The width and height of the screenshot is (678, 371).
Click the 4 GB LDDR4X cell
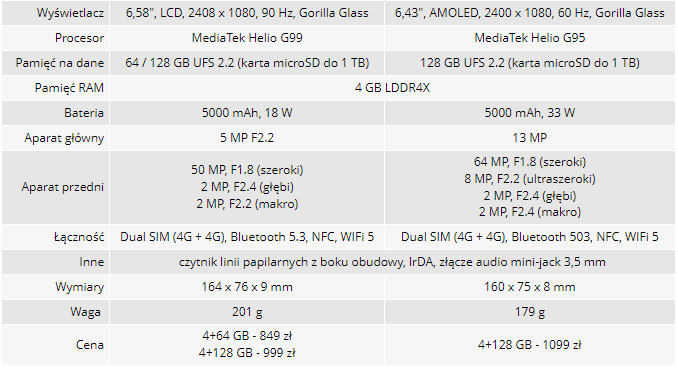[392, 88]
